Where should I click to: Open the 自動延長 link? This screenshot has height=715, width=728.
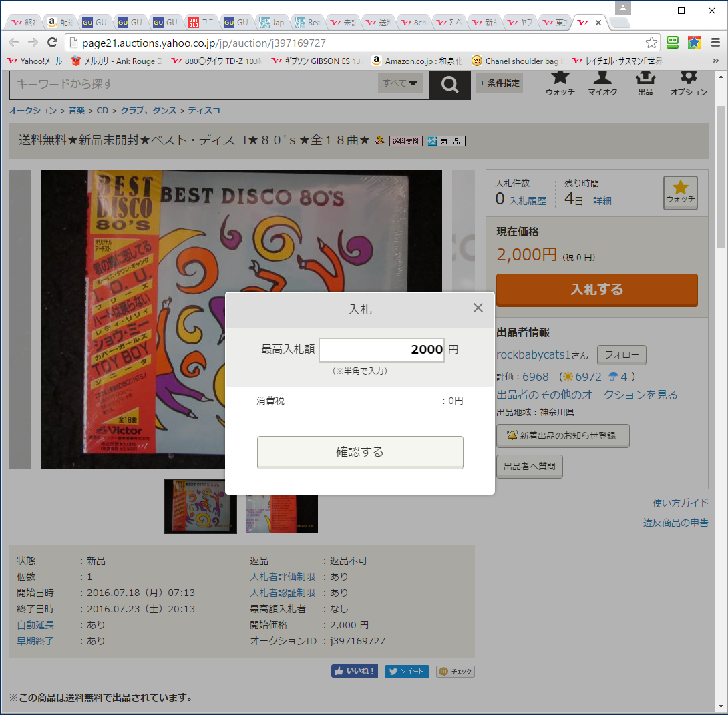click(x=35, y=625)
